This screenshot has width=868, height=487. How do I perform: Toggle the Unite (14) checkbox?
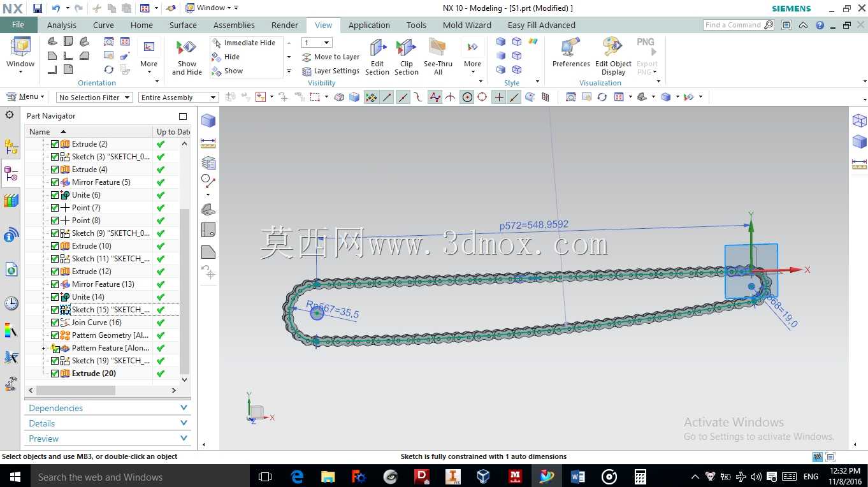click(x=55, y=297)
